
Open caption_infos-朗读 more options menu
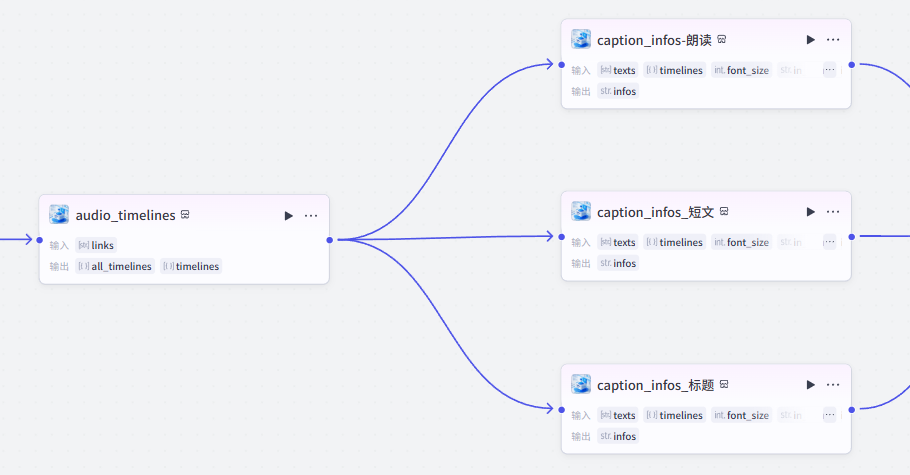[833, 40]
